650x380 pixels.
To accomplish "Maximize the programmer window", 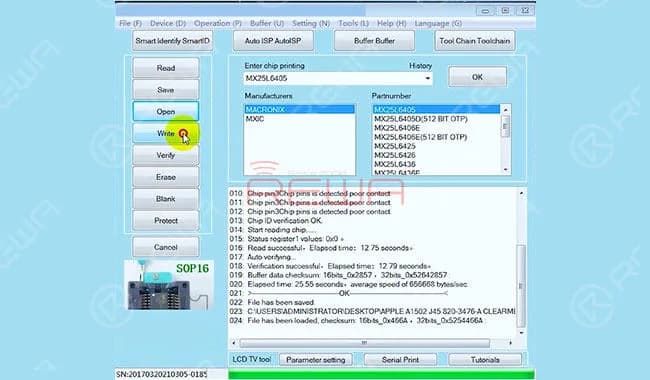I will 505,11.
